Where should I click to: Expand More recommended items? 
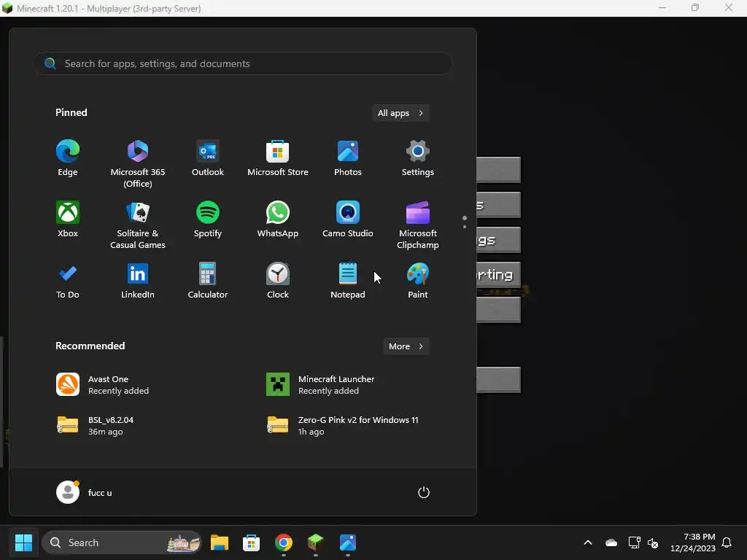[406, 346]
